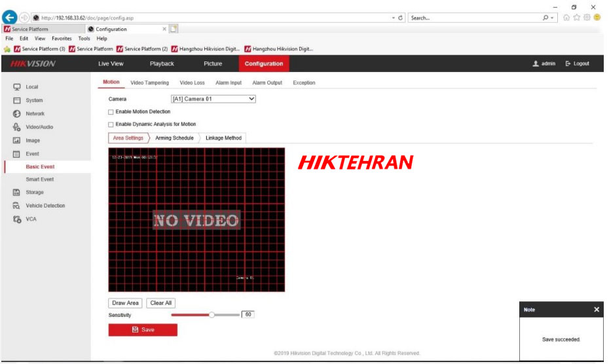The image size is (609, 364).
Task: Open the Video Loss tab
Action: point(192,82)
